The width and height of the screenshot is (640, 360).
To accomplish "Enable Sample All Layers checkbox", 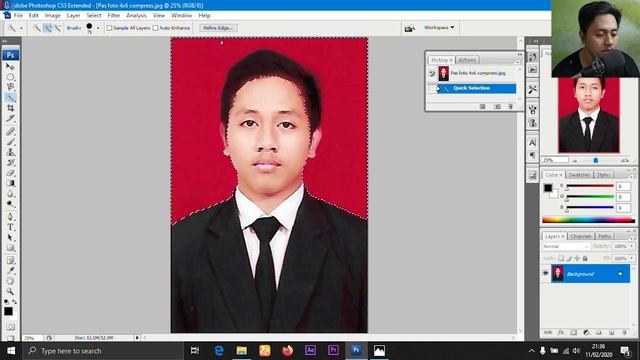I will click(x=109, y=28).
